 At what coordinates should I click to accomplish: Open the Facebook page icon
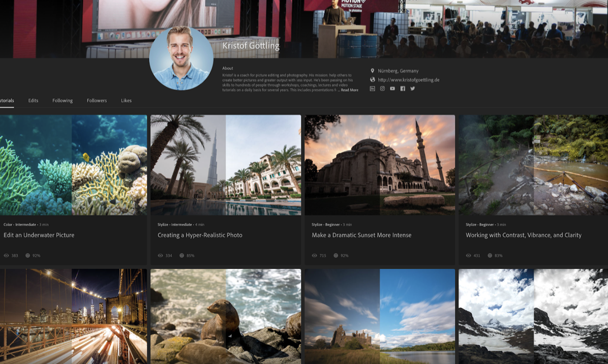point(403,88)
